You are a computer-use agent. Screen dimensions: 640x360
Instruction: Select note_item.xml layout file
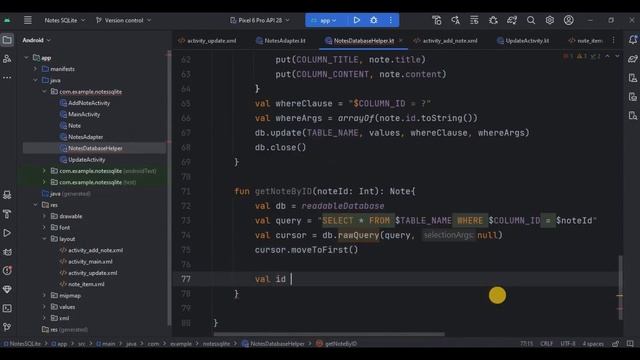tap(82, 284)
